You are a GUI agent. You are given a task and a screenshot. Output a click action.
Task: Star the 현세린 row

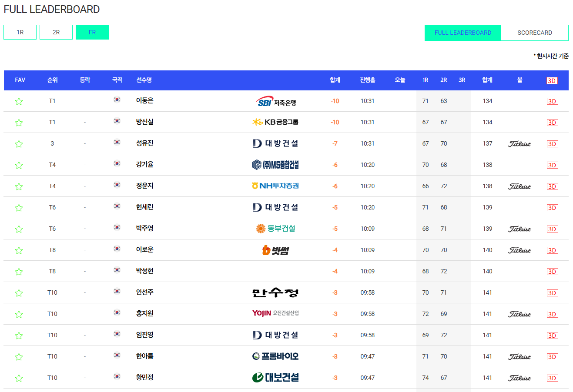[19, 208]
